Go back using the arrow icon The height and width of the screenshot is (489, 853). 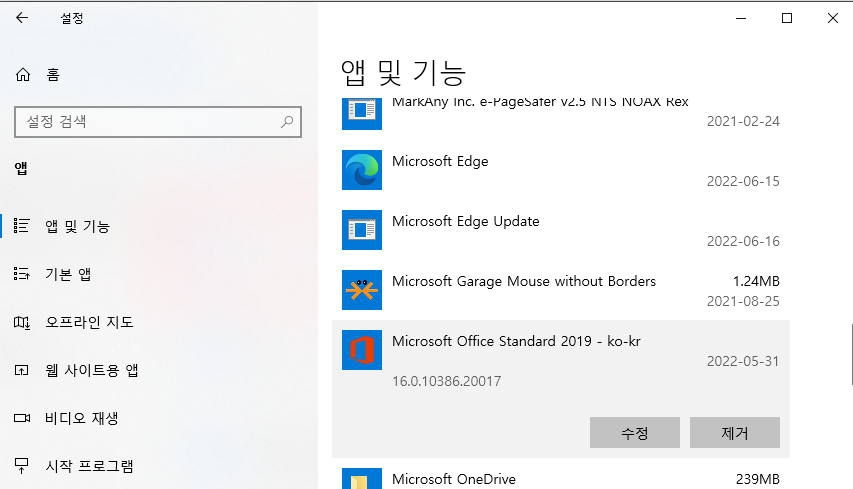22,18
